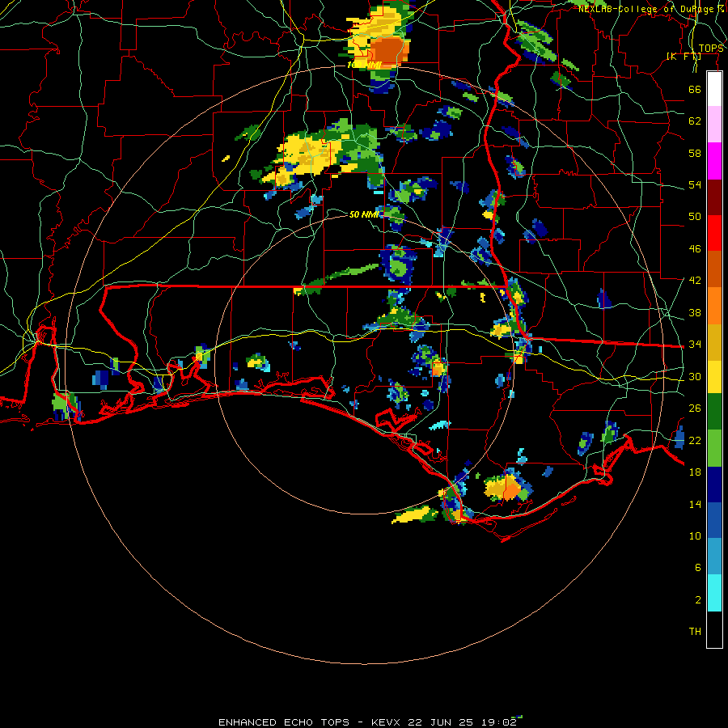Click the cyan legend swatch
The height and width of the screenshot is (728, 728).
[714, 593]
